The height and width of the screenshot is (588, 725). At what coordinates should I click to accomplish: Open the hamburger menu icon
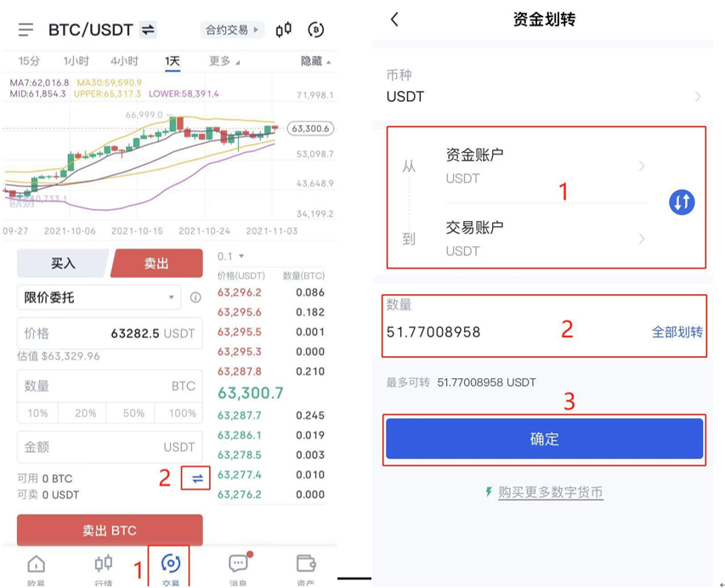point(25,30)
